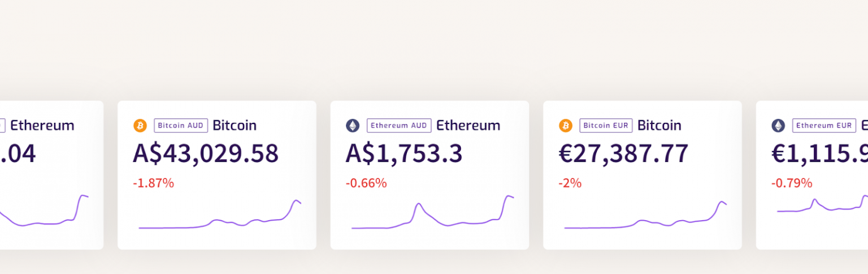868x274 pixels.
Task: Select the 'Bitcoin EUR' tag label
Action: [606, 126]
